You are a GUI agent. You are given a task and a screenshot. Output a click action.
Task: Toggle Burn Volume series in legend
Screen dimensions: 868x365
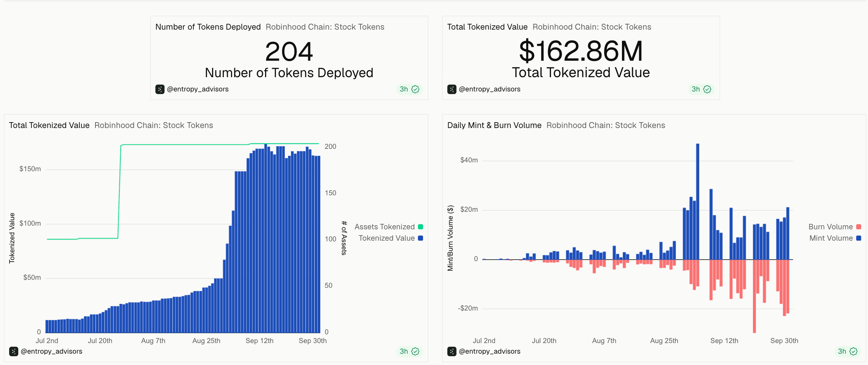(x=835, y=227)
